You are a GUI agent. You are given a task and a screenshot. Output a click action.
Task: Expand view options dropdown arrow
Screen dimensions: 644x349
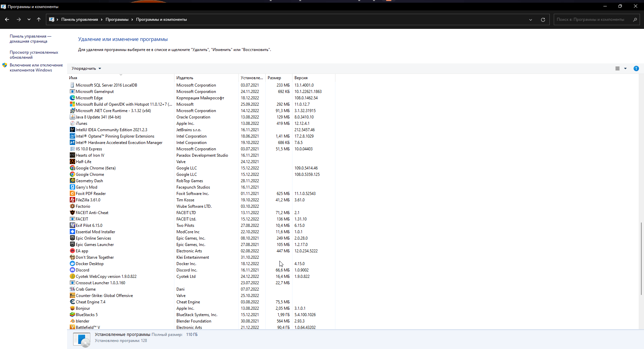625,68
